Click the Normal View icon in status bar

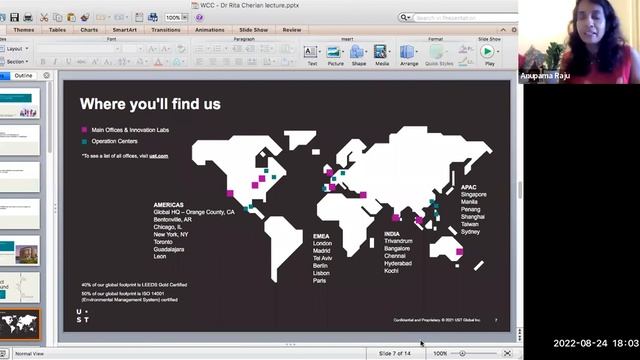(3, 353)
